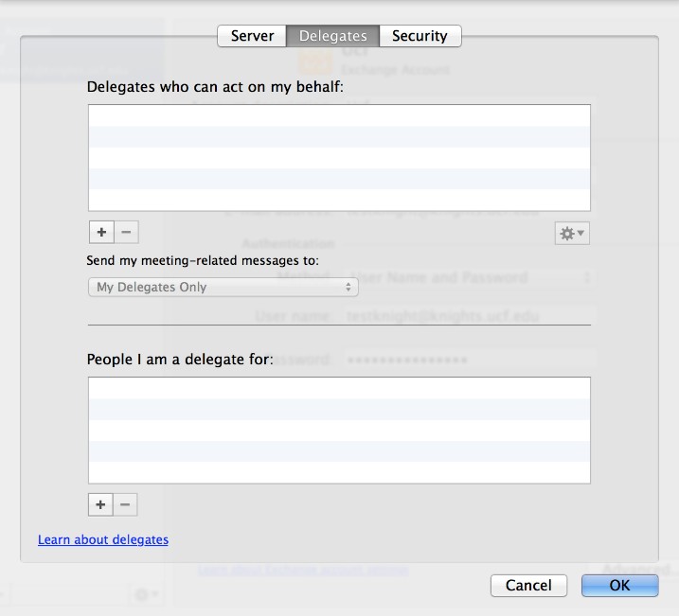This screenshot has height=616, width=679.
Task: Add a delegate who can act on my behalf
Action: pyautogui.click(x=101, y=232)
